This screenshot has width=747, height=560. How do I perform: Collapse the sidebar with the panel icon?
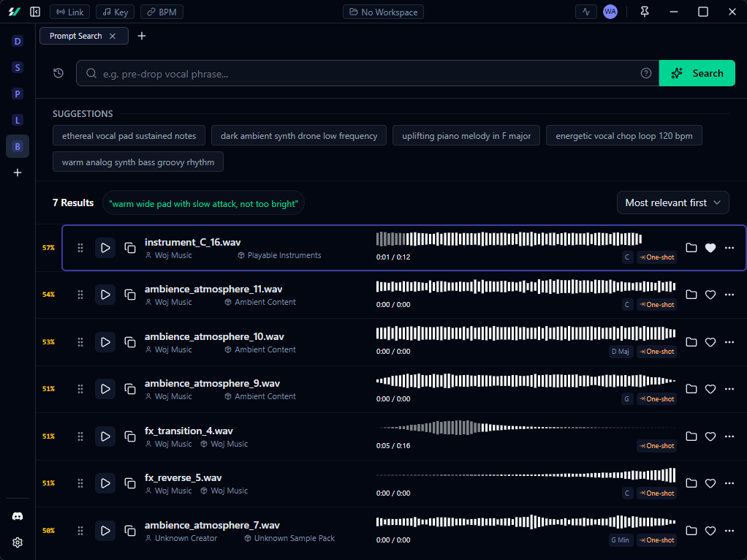click(35, 12)
